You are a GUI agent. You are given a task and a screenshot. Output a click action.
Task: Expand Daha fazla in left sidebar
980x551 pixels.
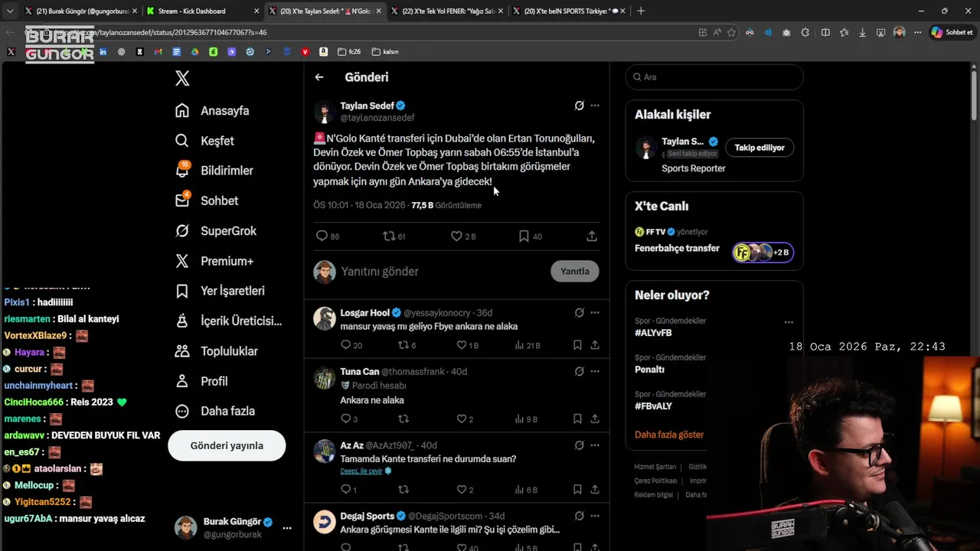(215, 411)
